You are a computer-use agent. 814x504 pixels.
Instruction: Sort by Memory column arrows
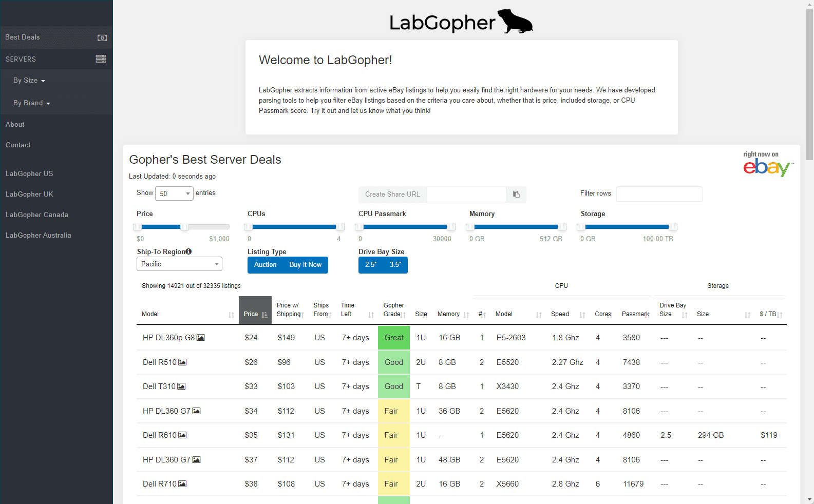point(466,315)
